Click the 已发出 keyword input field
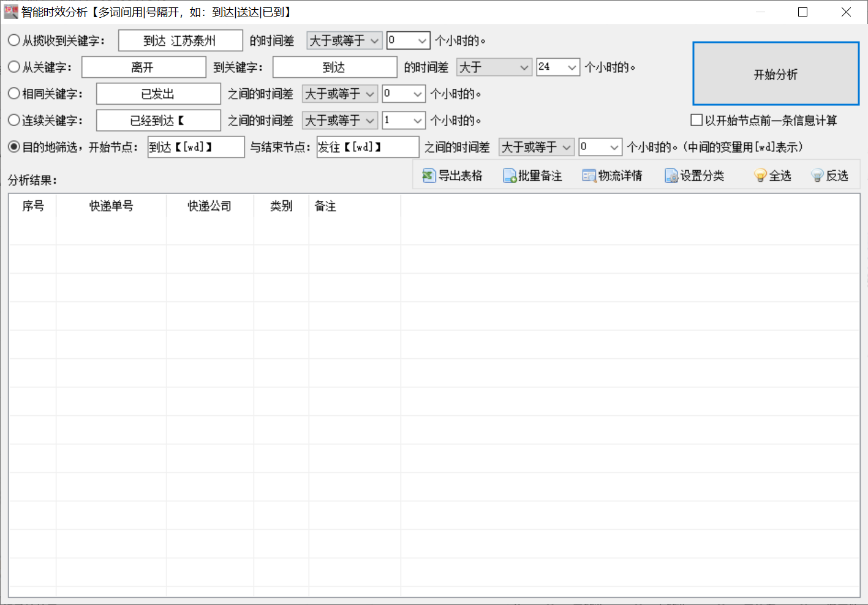The width and height of the screenshot is (868, 605). point(159,94)
